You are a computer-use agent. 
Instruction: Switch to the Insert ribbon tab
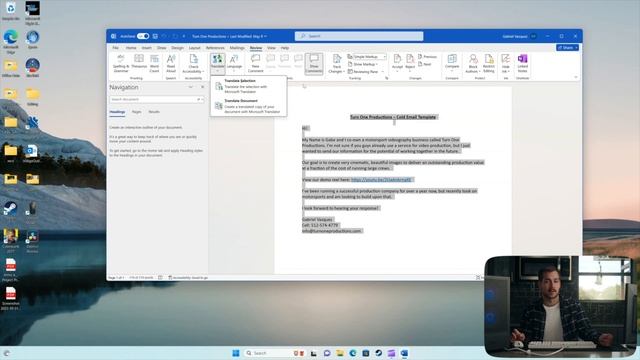pyautogui.click(x=147, y=48)
